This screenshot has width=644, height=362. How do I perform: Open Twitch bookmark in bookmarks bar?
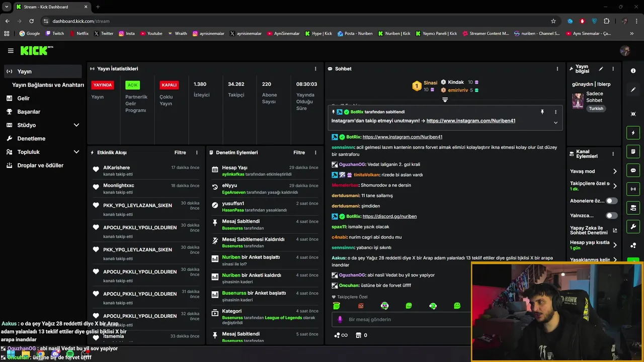(55, 34)
